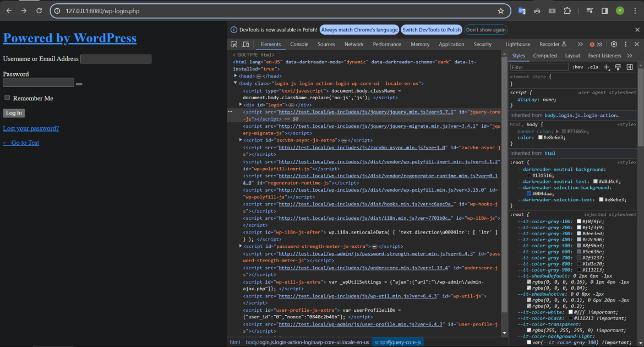Check the Remember Me checkbox
This screenshot has width=644, height=347.
[7, 97]
